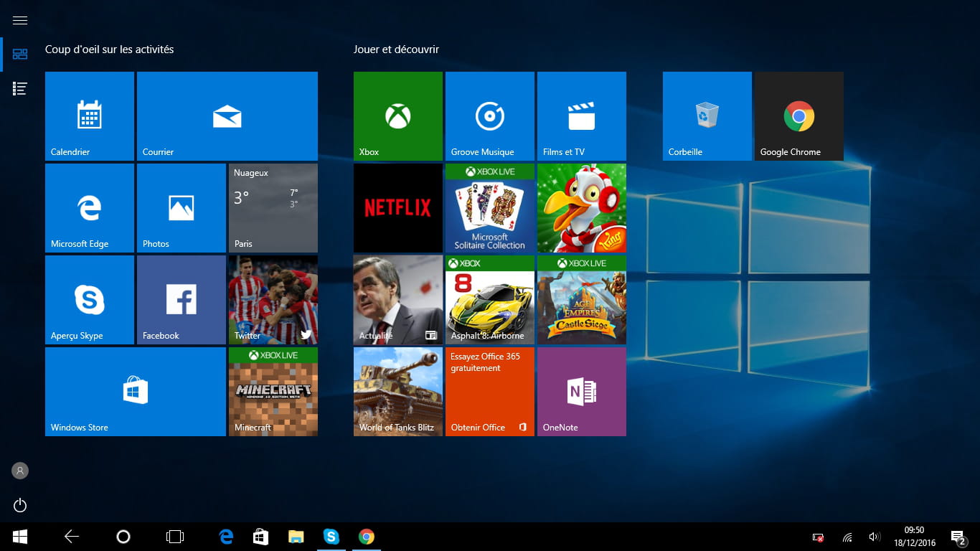980x551 pixels.
Task: Open the Paris weather tile
Action: click(273, 207)
